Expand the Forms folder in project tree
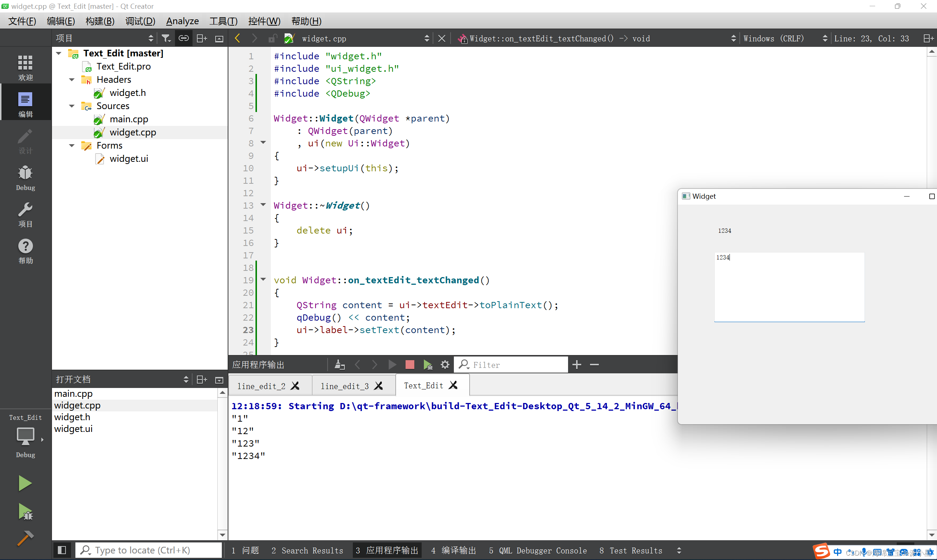937x560 pixels. (x=71, y=145)
